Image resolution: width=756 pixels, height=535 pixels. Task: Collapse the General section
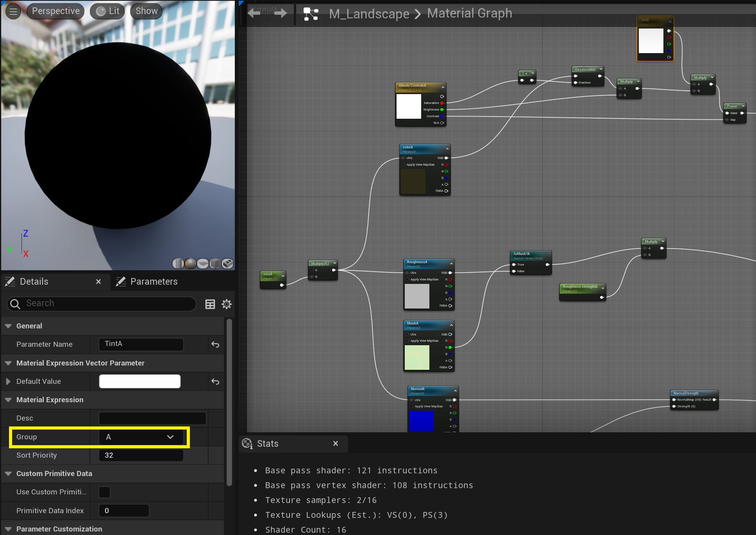(8, 326)
